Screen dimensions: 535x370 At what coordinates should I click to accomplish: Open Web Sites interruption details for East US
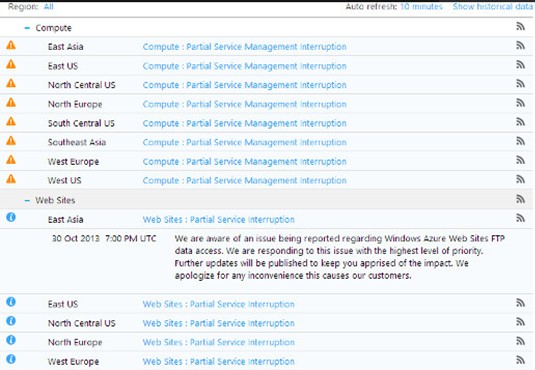tap(219, 304)
